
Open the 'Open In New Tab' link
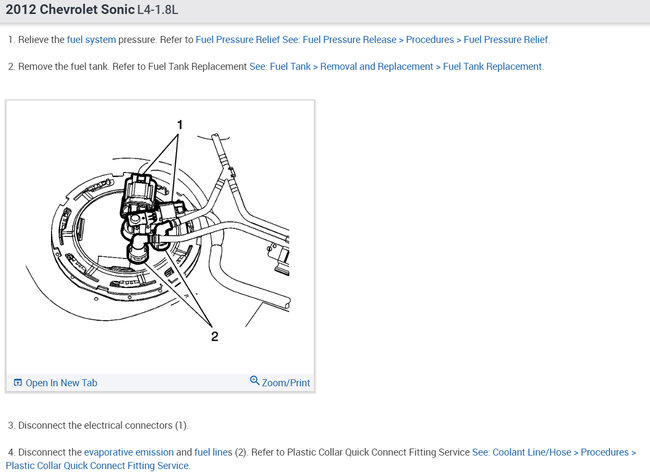click(61, 383)
